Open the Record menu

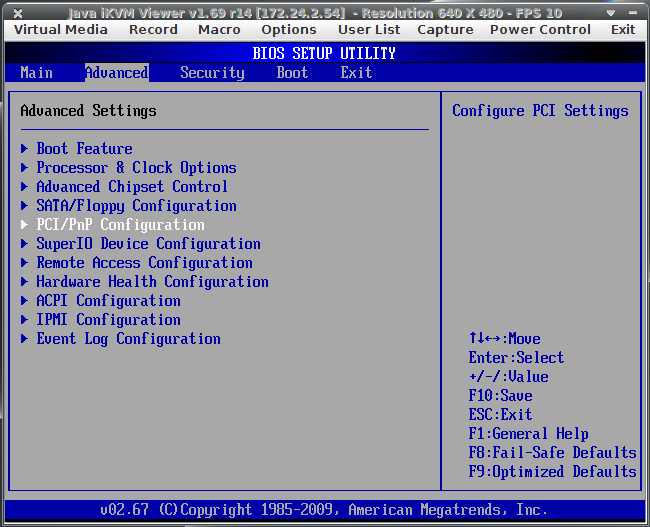tap(153, 30)
